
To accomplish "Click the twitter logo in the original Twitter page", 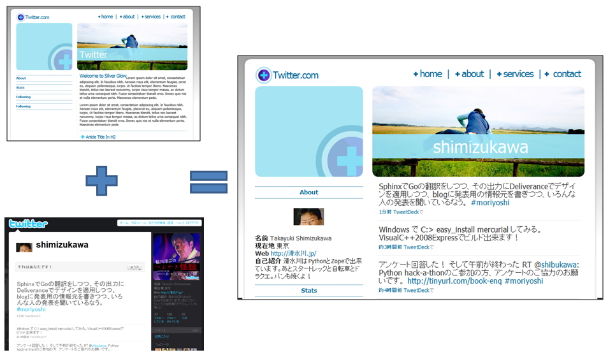I will point(28,224).
